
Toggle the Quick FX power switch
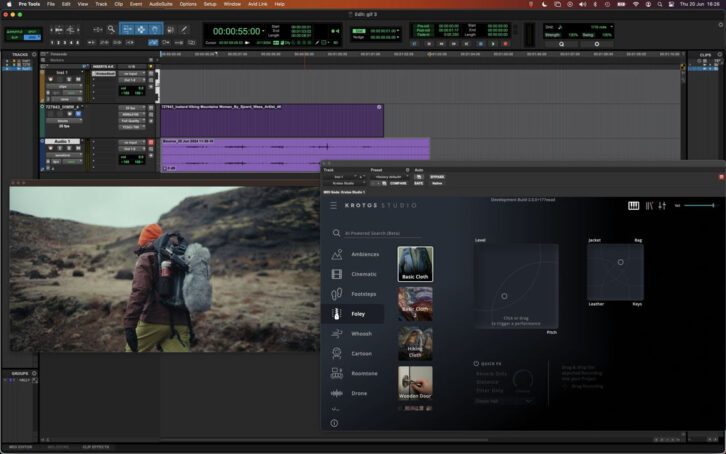[476, 363]
